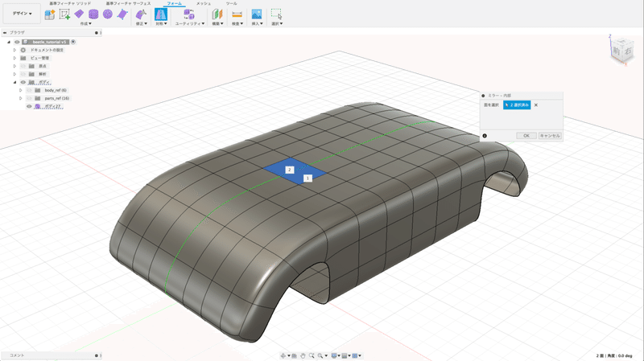Screen dimensions: 644x361
Task: Click the コメント panel expand dot
Action: (x=97, y=355)
